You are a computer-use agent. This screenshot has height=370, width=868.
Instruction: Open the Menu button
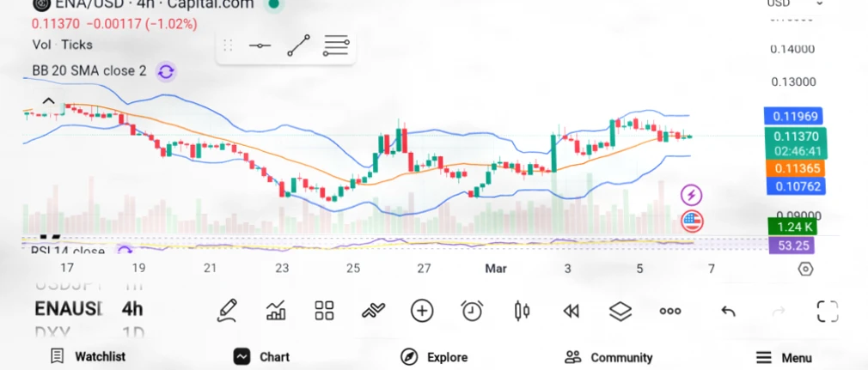[784, 357]
